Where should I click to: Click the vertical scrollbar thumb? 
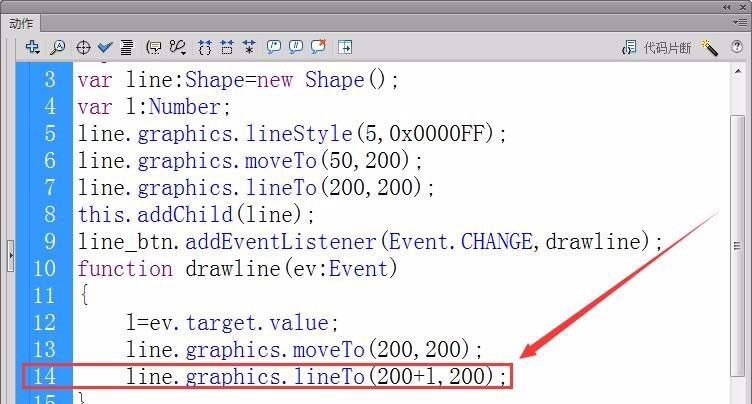[738, 246]
